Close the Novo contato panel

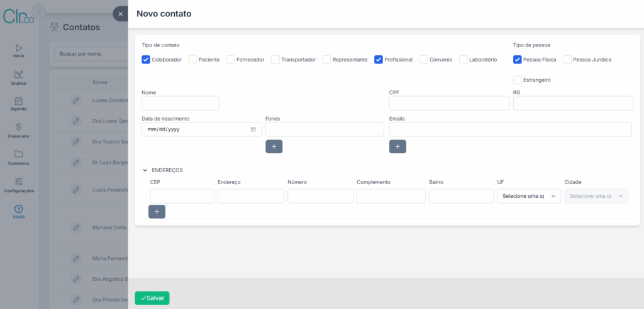point(120,14)
